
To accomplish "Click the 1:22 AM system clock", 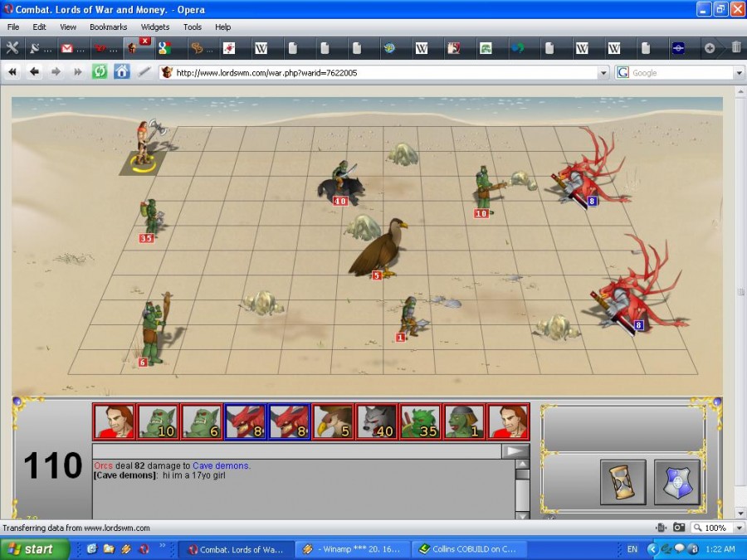I will [x=720, y=549].
